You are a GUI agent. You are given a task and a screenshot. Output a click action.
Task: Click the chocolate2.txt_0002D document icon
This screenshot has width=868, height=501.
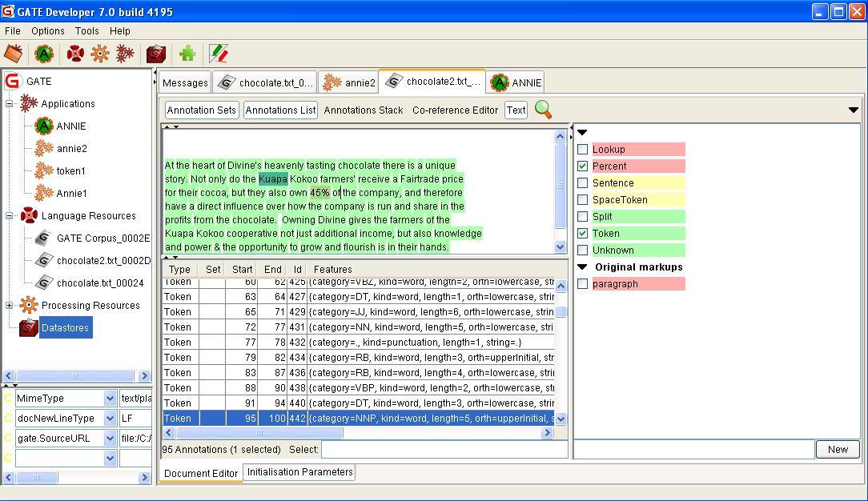coord(44,260)
